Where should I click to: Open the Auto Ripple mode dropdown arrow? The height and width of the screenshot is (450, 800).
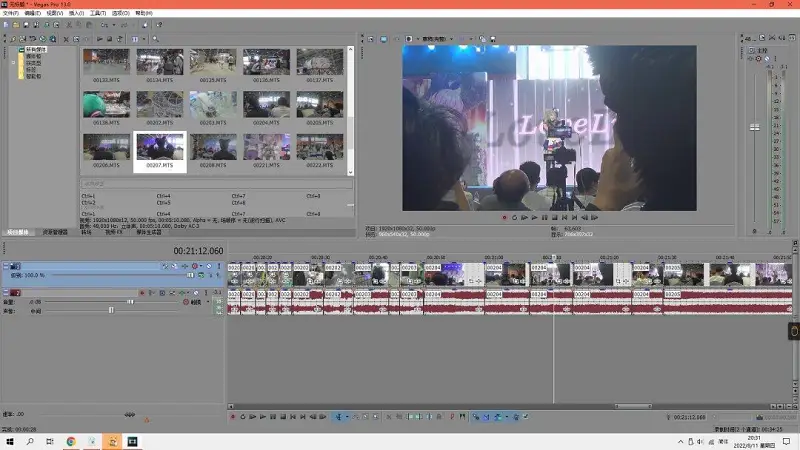pyautogui.click(x=507, y=417)
